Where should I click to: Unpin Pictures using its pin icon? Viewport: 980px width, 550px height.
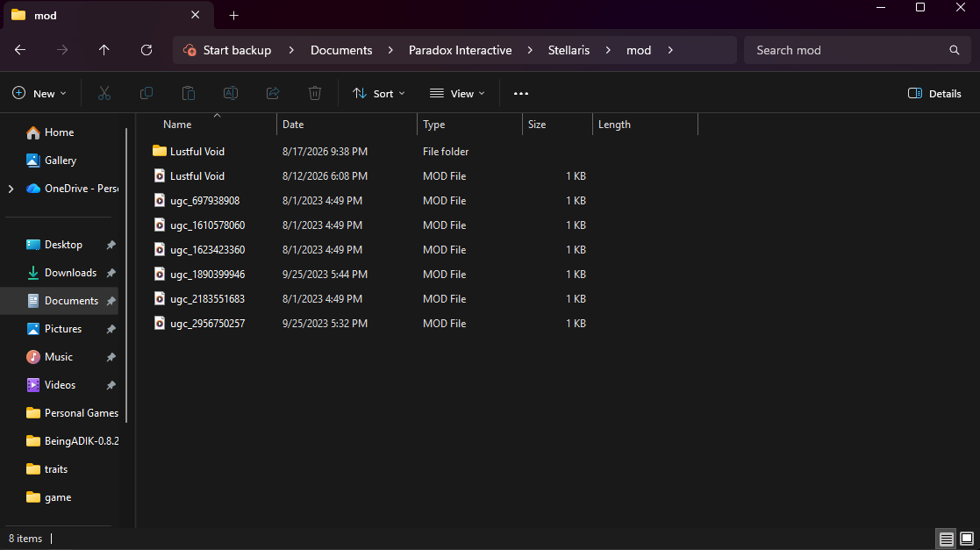click(x=111, y=329)
